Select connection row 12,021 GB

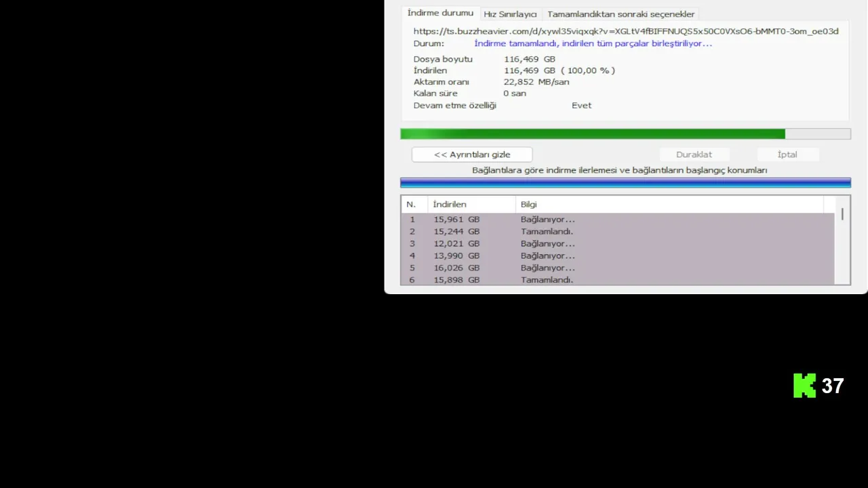coord(618,243)
